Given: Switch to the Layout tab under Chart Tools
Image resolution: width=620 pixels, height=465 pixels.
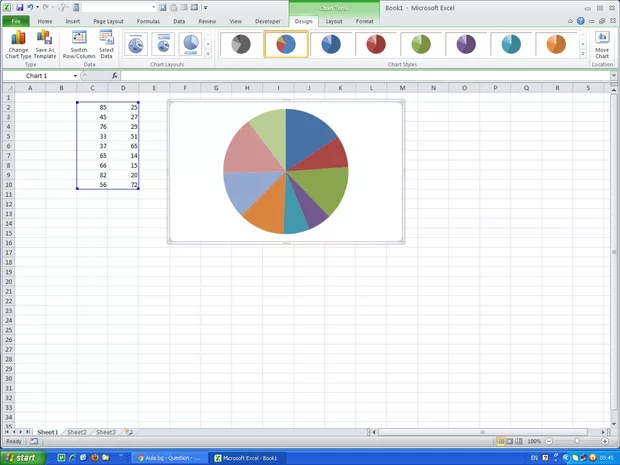Looking at the screenshot, I should tap(334, 20).
